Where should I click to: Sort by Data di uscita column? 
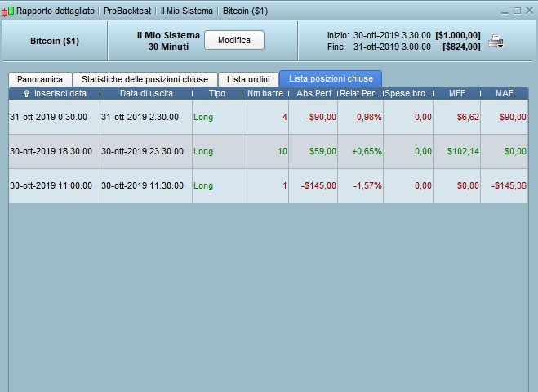click(x=146, y=93)
